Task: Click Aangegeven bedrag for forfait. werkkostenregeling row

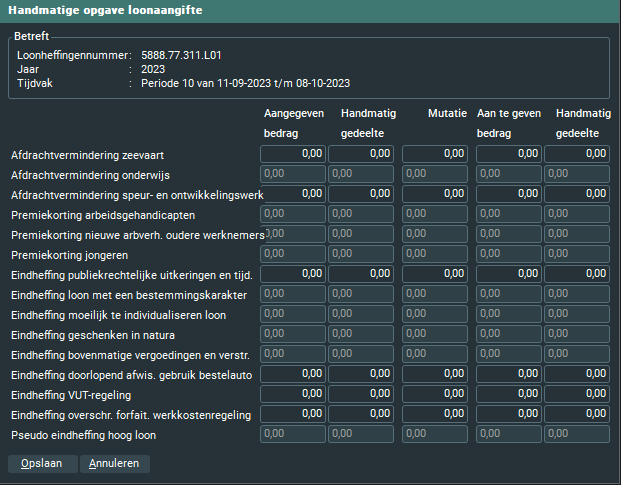Action: (x=292, y=414)
